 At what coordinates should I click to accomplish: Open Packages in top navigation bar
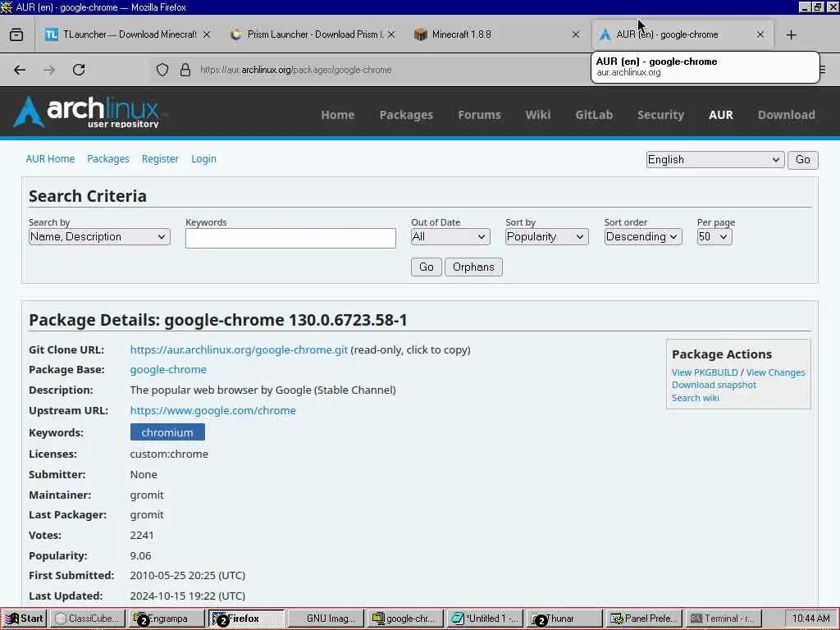pyautogui.click(x=406, y=115)
